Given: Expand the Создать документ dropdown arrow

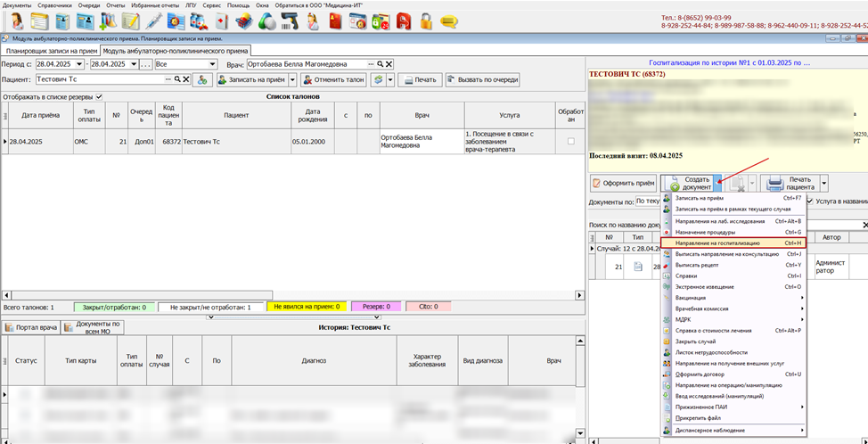Looking at the screenshot, I should (x=718, y=182).
